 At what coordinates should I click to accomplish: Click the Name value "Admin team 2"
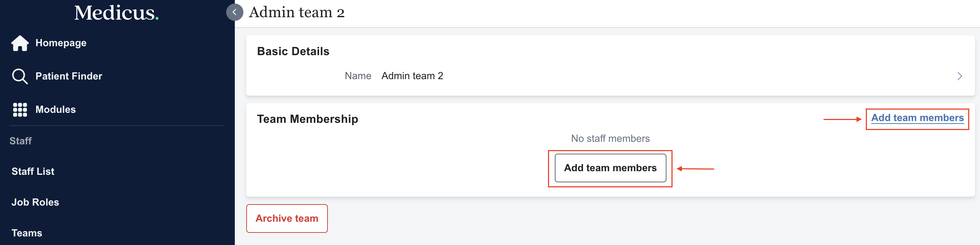[x=412, y=76]
